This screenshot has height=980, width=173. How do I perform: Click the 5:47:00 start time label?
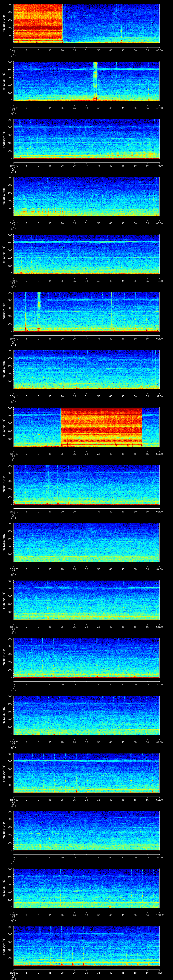pos(14,224)
